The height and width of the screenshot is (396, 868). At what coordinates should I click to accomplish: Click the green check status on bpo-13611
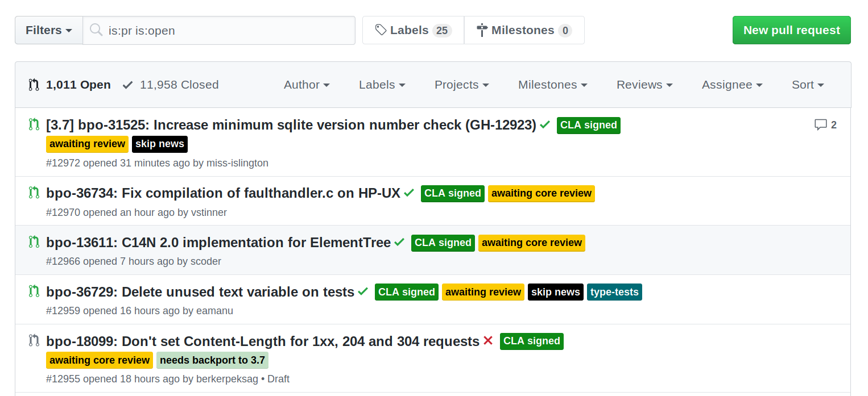399,243
